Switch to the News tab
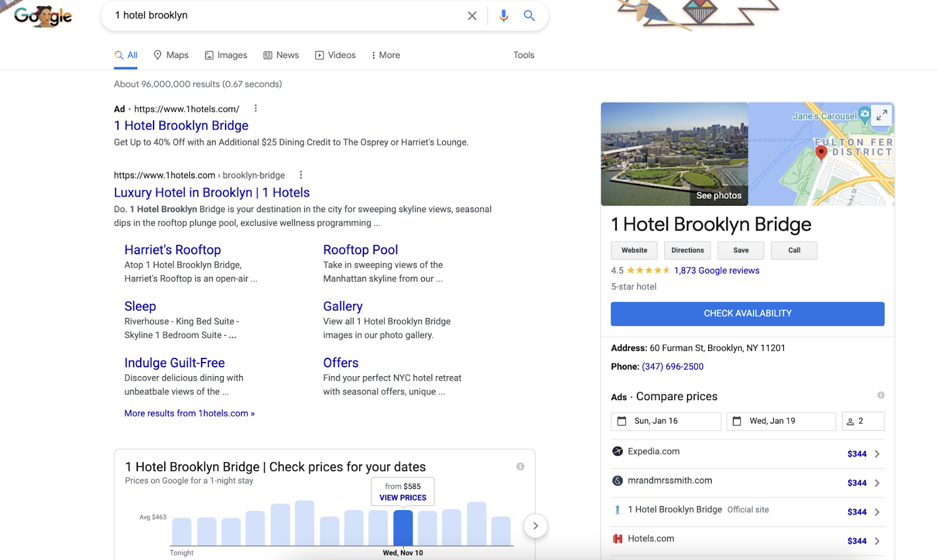The width and height of the screenshot is (938, 560). [281, 55]
